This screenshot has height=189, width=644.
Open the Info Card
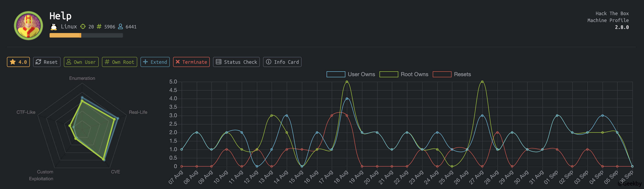tap(282, 62)
